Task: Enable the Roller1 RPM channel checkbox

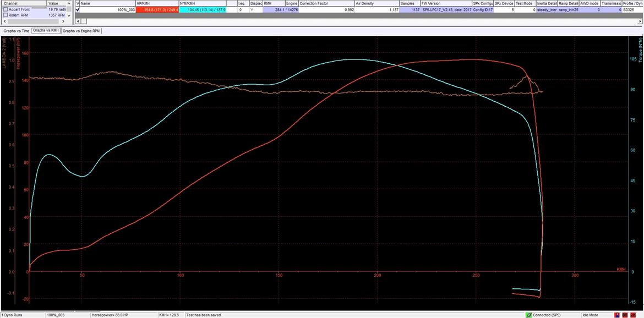Action: 6,15
